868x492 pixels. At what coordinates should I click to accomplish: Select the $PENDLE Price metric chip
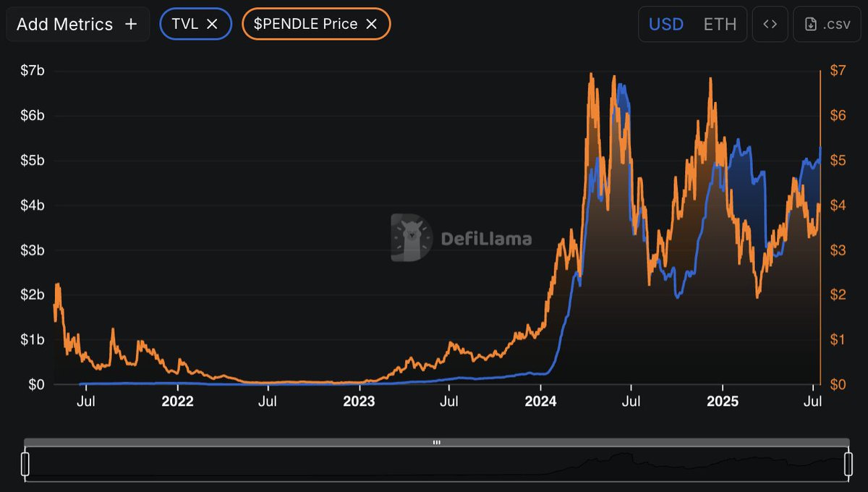tap(316, 24)
